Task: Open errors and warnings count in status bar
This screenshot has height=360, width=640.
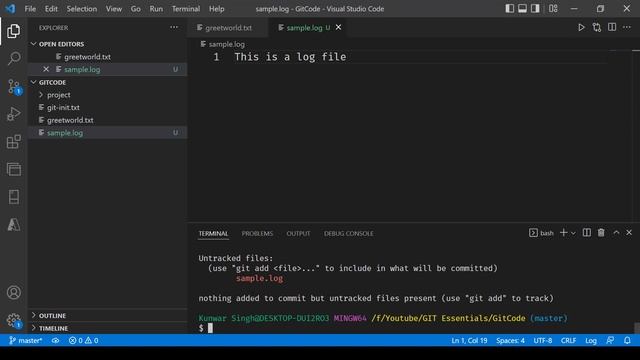Action: 83,340
